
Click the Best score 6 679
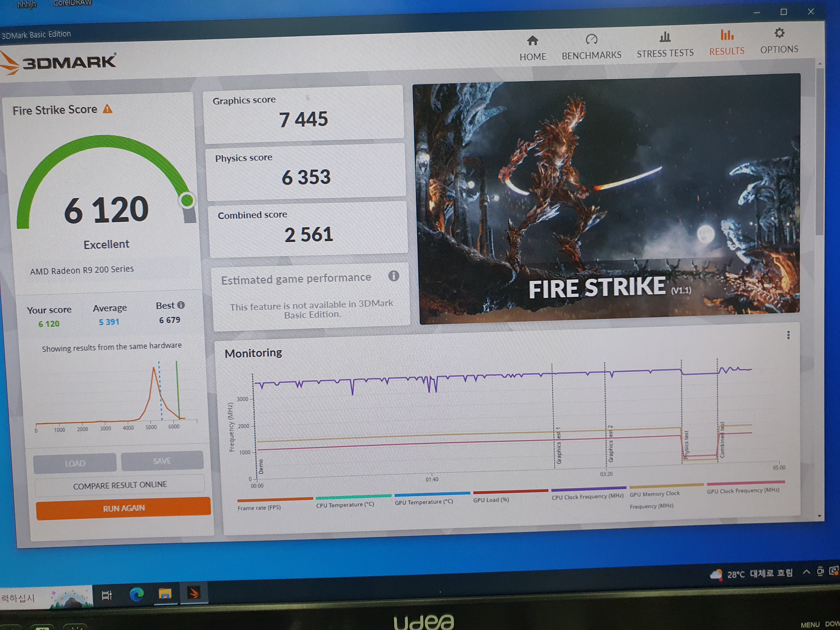click(169, 320)
